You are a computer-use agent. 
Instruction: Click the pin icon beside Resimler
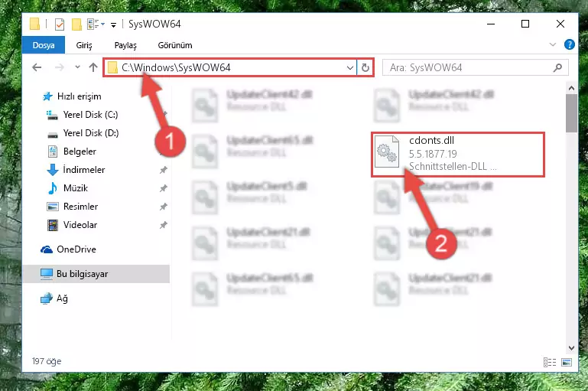(163, 207)
